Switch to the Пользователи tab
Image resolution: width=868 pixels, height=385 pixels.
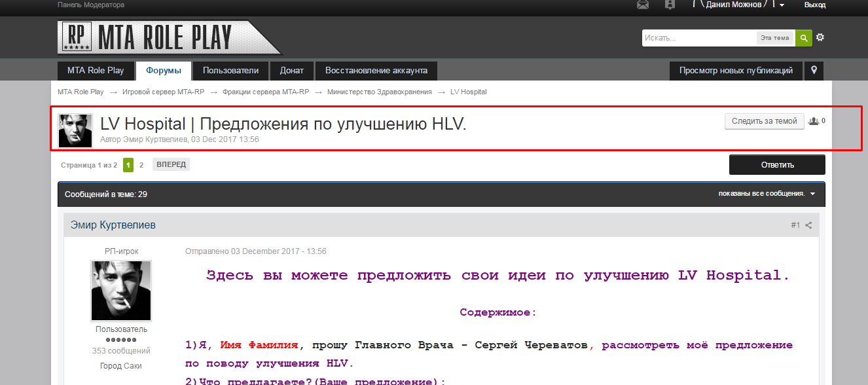(x=230, y=71)
